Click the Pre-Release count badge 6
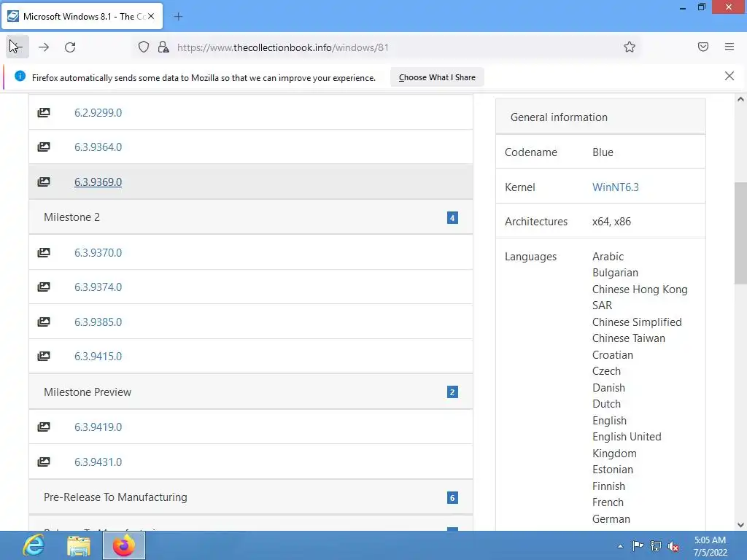The image size is (747, 560). point(452,497)
